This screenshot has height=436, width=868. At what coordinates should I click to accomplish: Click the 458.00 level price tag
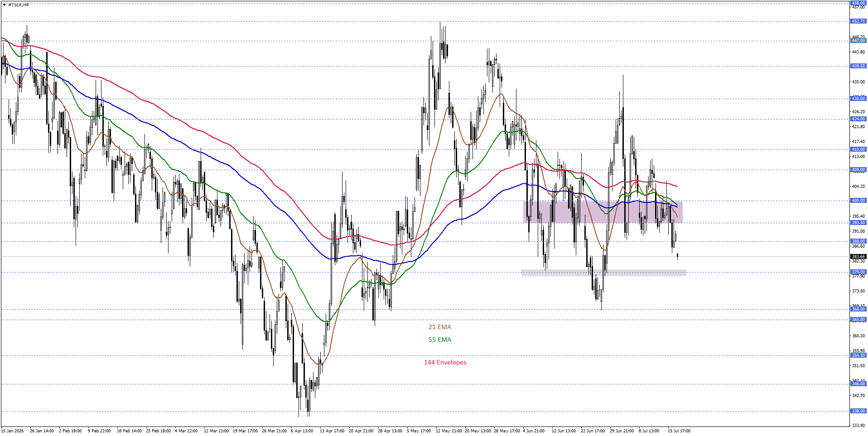click(858, 3)
